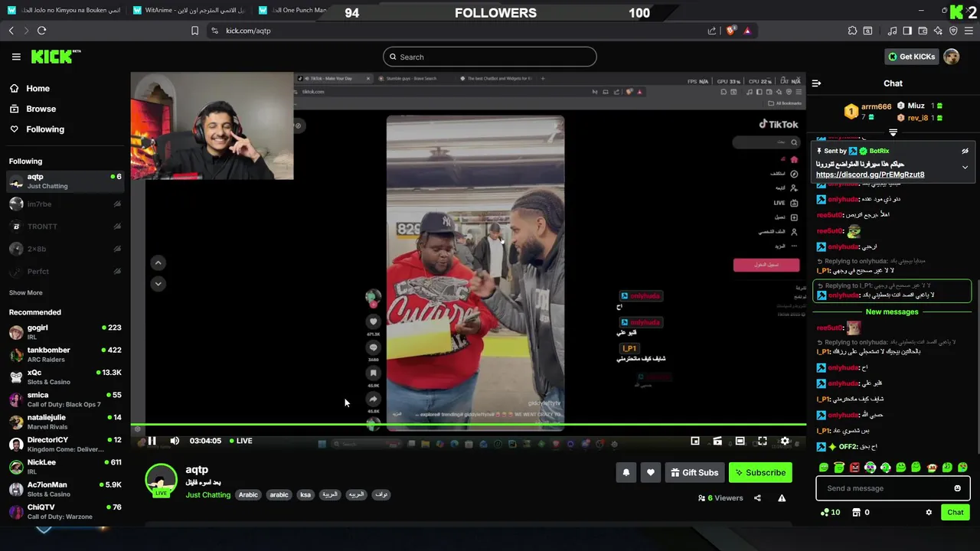Open picture-in-picture mini player
The image size is (980, 551).
(x=695, y=441)
